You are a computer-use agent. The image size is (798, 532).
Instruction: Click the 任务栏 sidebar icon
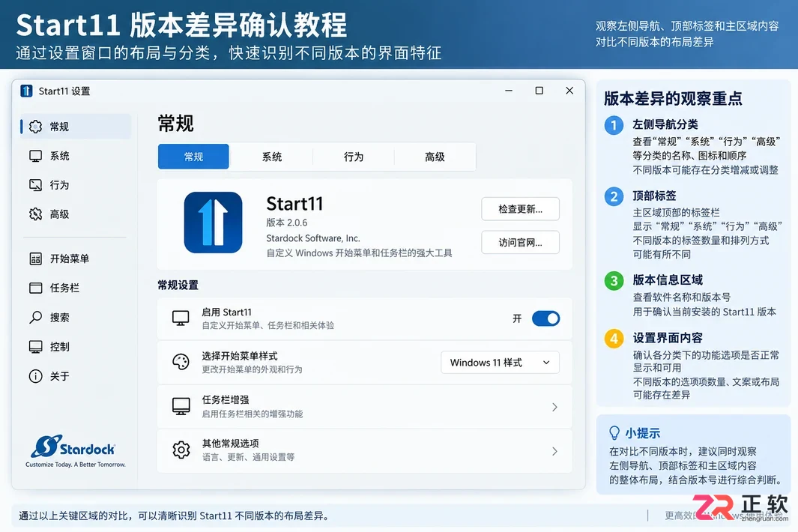coord(36,288)
